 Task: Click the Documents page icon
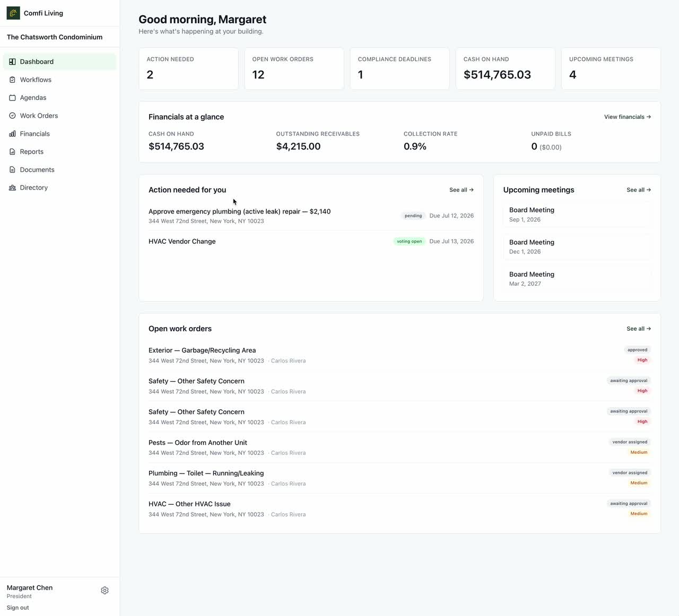[12, 170]
